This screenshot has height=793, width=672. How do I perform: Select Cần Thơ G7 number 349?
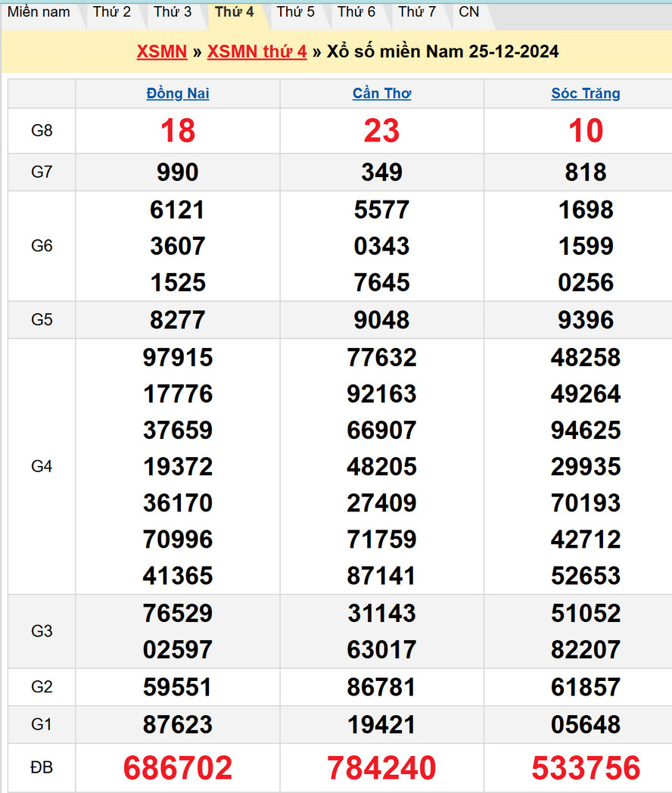pyautogui.click(x=381, y=173)
